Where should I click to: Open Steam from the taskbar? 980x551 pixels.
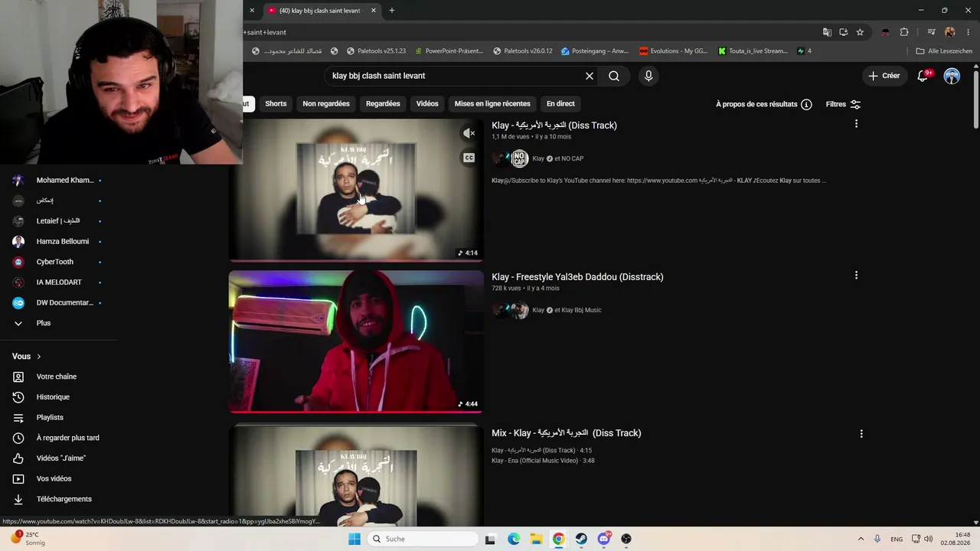[x=581, y=539]
